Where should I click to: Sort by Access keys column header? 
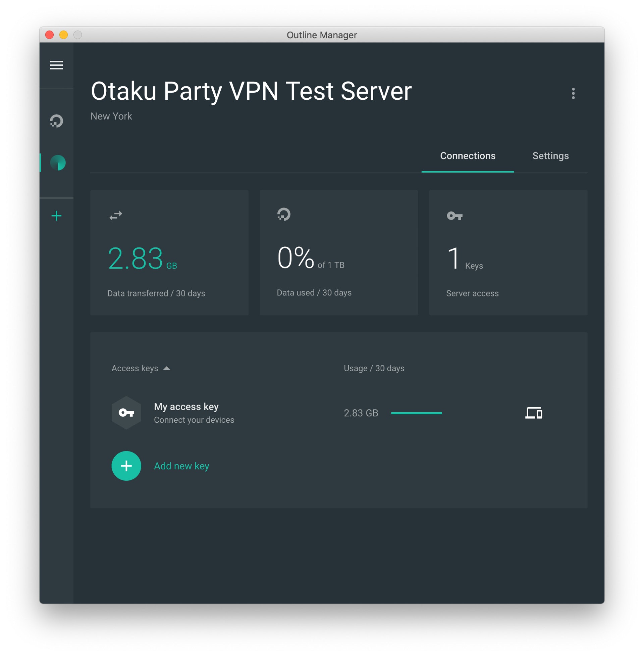pyautogui.click(x=135, y=368)
